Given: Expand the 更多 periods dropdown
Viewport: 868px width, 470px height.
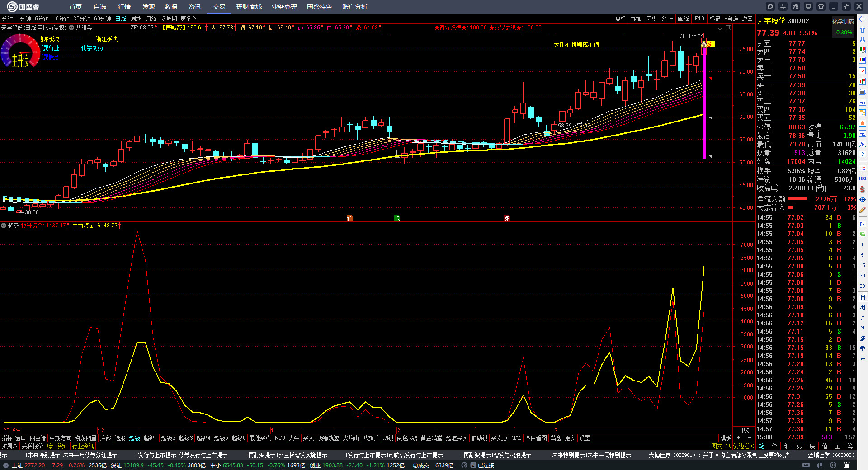Looking at the screenshot, I should (x=188, y=19).
